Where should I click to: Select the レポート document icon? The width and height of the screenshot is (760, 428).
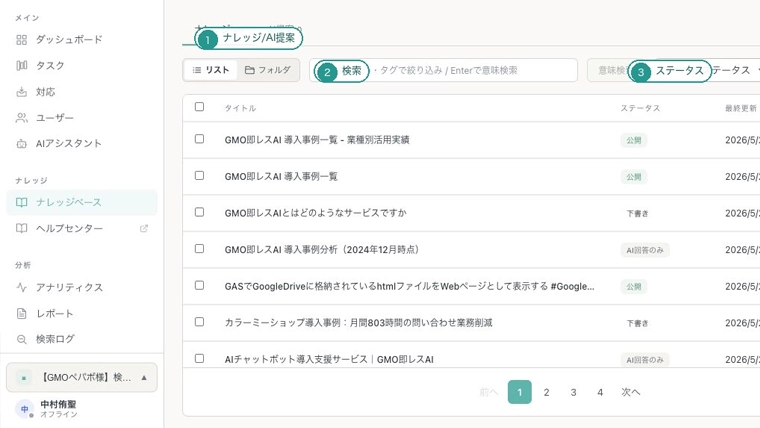click(21, 314)
